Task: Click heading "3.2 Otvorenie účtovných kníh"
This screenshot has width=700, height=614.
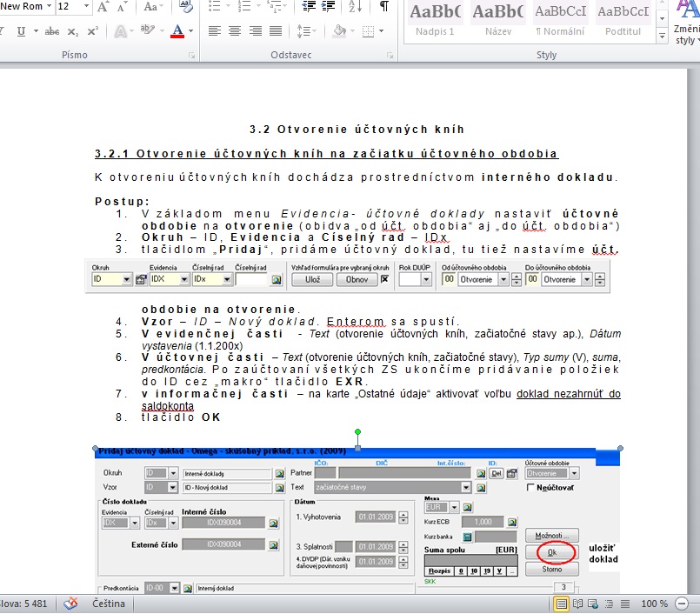Action: point(357,130)
